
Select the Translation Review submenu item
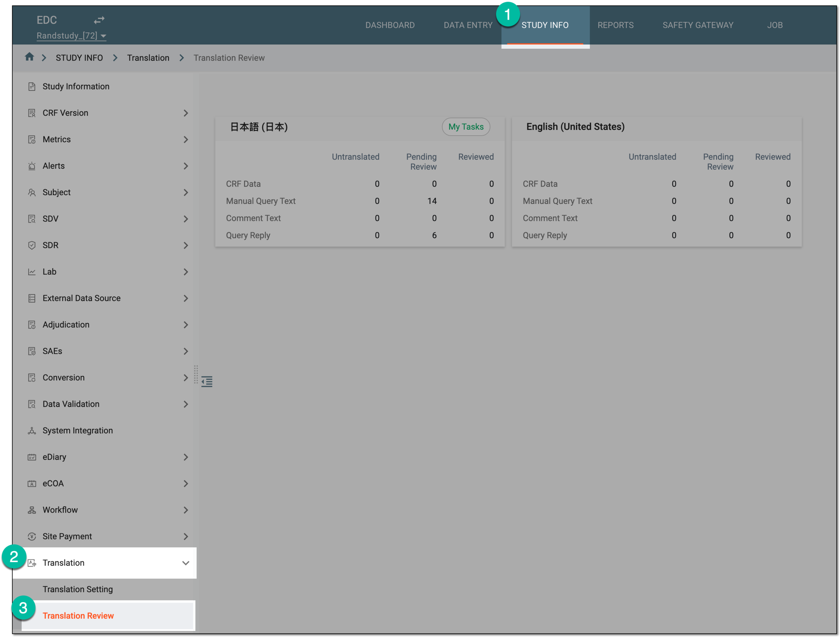coord(78,616)
